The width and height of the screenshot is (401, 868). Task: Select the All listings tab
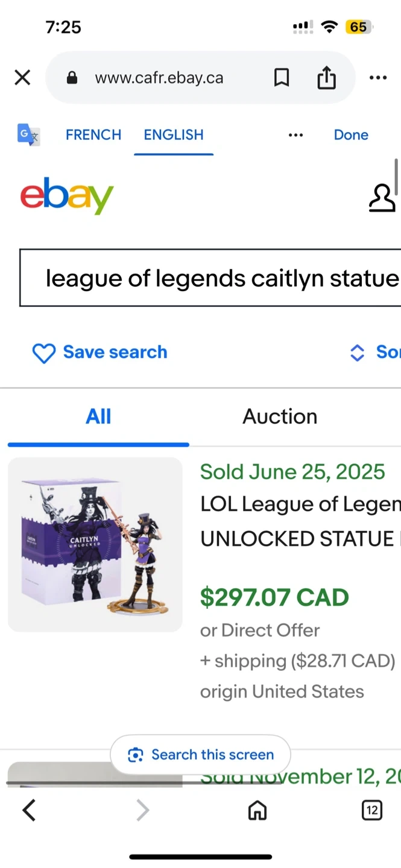coord(98,417)
